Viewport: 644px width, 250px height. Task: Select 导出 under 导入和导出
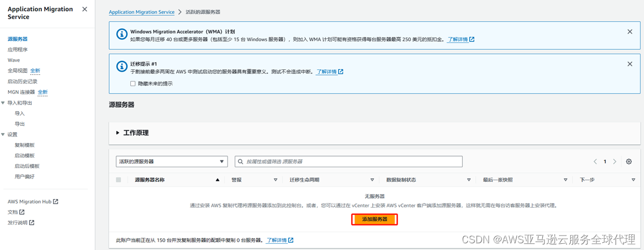click(x=20, y=124)
